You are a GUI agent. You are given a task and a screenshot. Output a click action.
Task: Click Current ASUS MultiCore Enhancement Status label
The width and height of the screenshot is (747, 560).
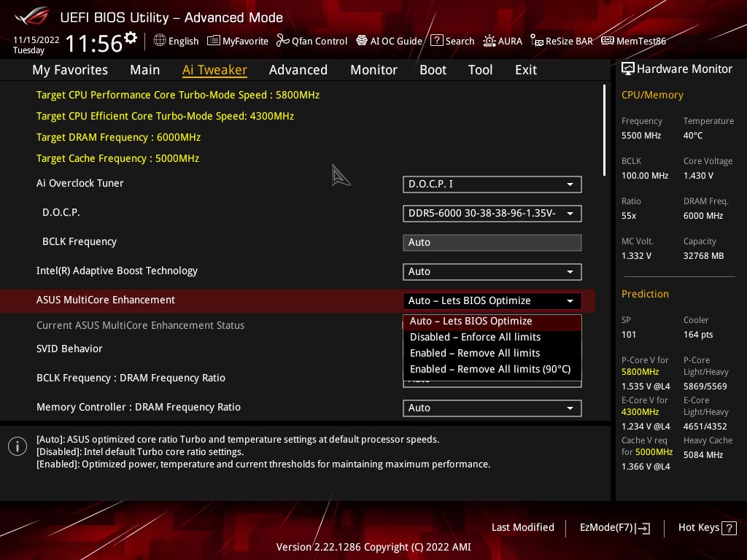pos(140,325)
